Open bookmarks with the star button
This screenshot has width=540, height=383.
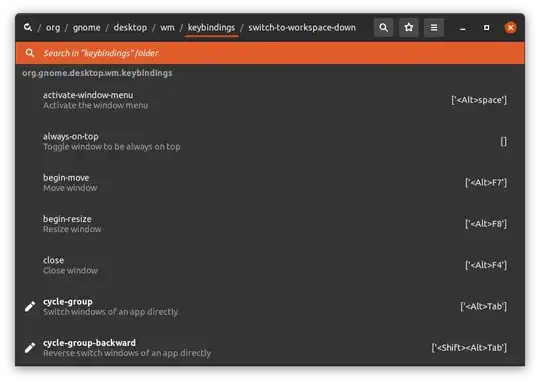point(408,28)
